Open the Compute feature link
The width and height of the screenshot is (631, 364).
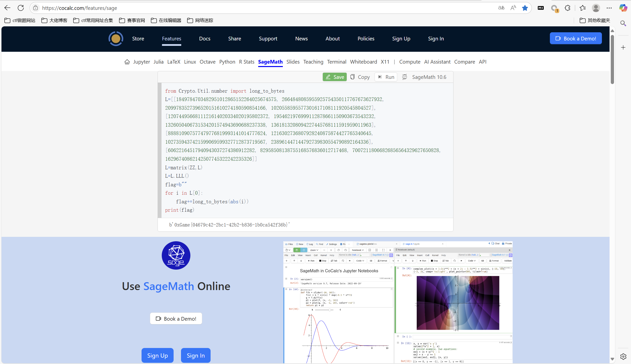410,62
